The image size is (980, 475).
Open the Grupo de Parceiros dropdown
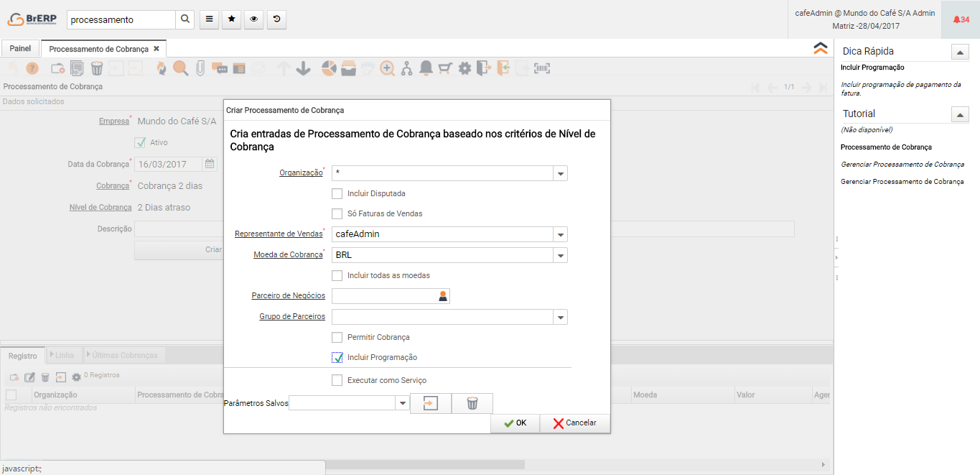[560, 317]
